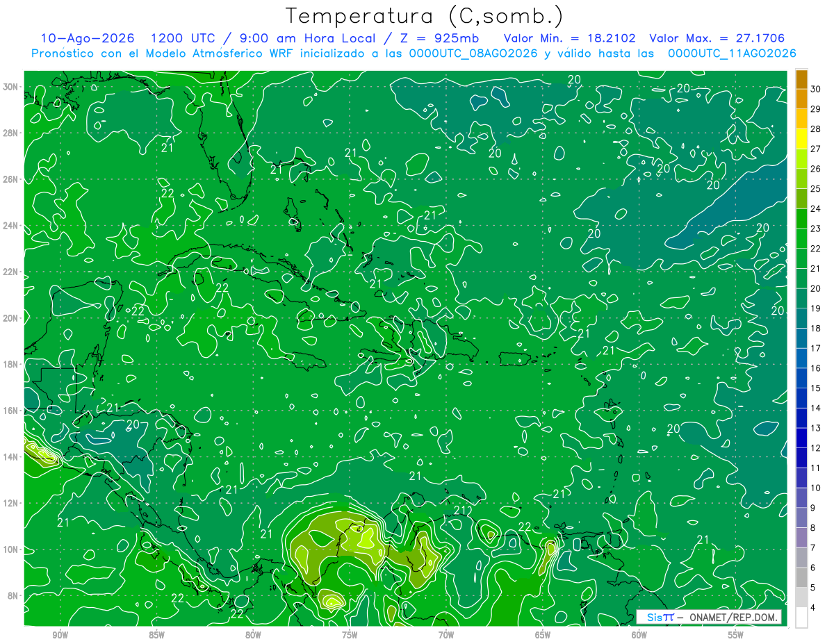Click the yellow swatch between 27 and 28
The image size is (834, 644).
[801, 139]
